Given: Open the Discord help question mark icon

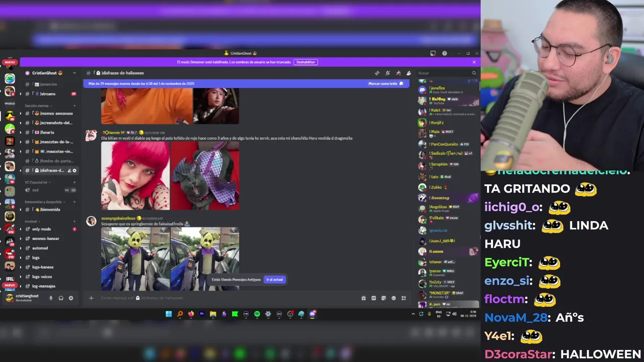Looking at the screenshot, I should tap(444, 53).
